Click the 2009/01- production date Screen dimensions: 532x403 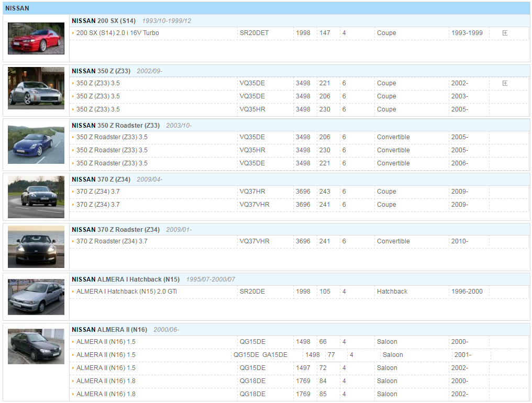point(179,230)
